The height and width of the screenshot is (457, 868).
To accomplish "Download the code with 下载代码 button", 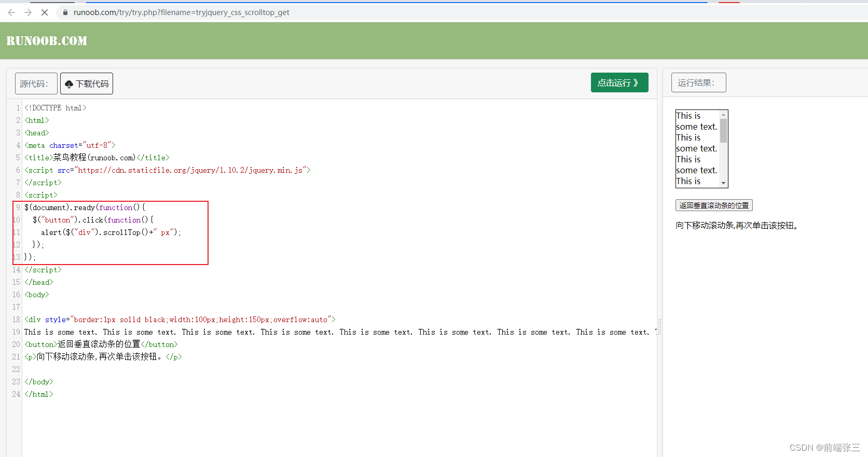I will tap(87, 84).
